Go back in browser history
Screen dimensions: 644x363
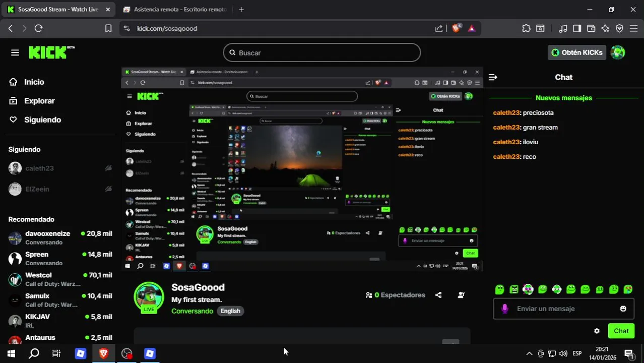pyautogui.click(x=10, y=28)
